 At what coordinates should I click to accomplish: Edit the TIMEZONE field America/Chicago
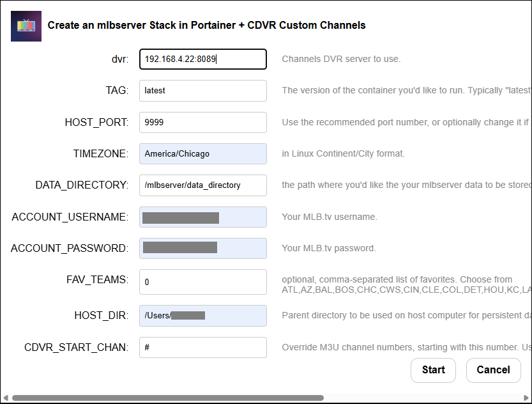pyautogui.click(x=202, y=153)
